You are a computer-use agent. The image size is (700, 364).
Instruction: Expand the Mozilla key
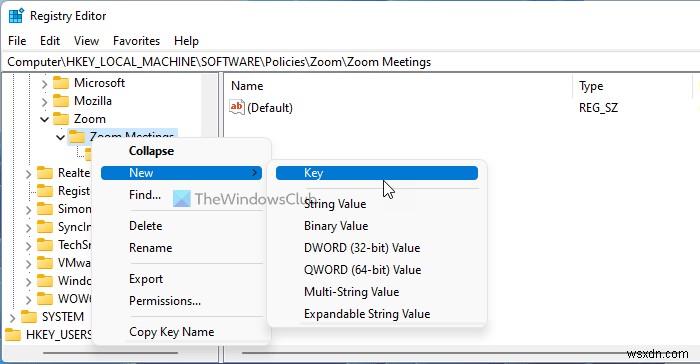point(44,101)
